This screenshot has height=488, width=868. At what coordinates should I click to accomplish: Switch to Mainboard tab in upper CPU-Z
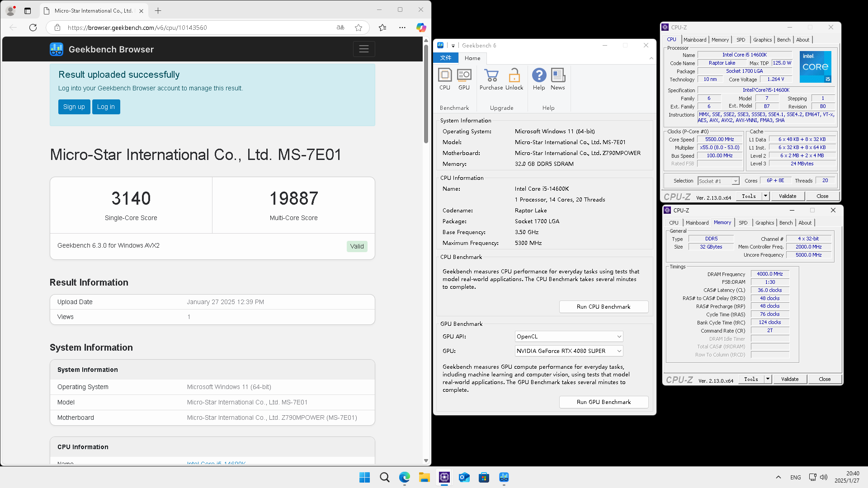(x=694, y=40)
